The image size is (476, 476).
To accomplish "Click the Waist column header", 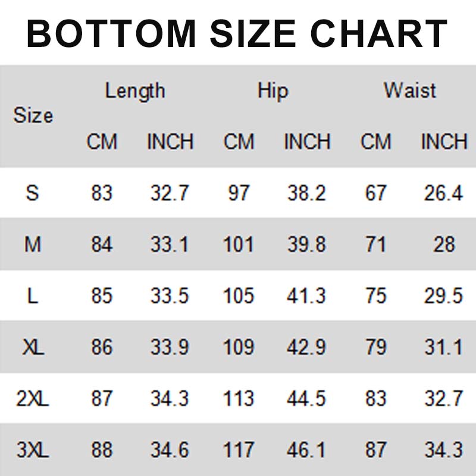I will 409,91.
